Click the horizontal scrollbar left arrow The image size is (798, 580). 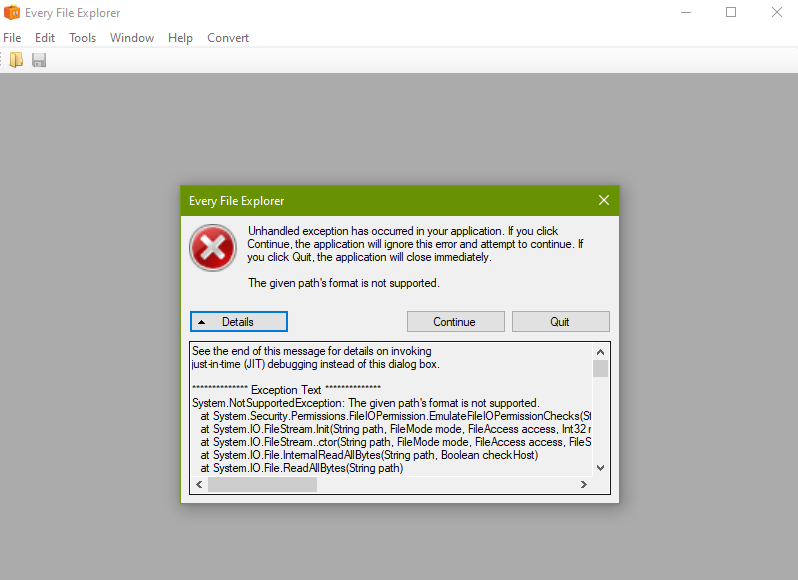(199, 485)
